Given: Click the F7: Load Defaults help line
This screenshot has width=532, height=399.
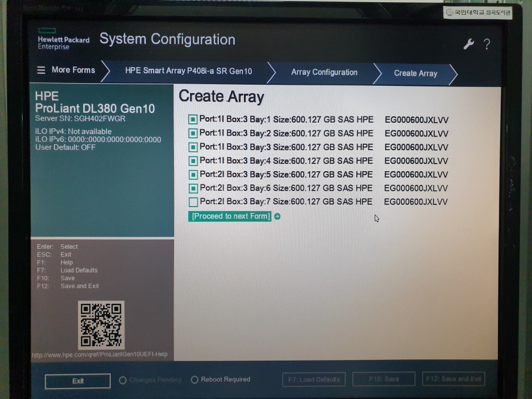Looking at the screenshot, I should 67,270.
